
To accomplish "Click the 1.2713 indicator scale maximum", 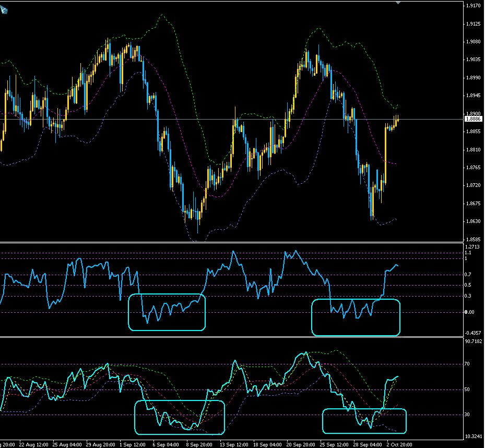I will [x=472, y=247].
